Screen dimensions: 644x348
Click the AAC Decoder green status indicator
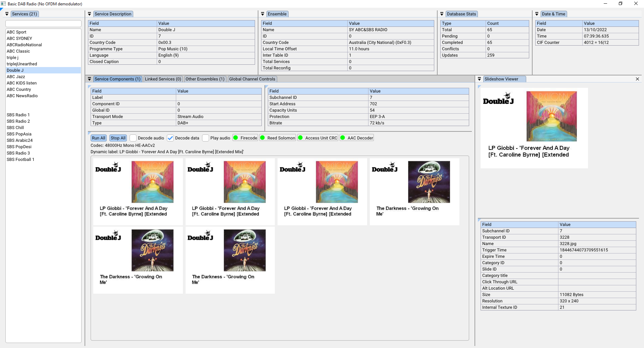[343, 138]
